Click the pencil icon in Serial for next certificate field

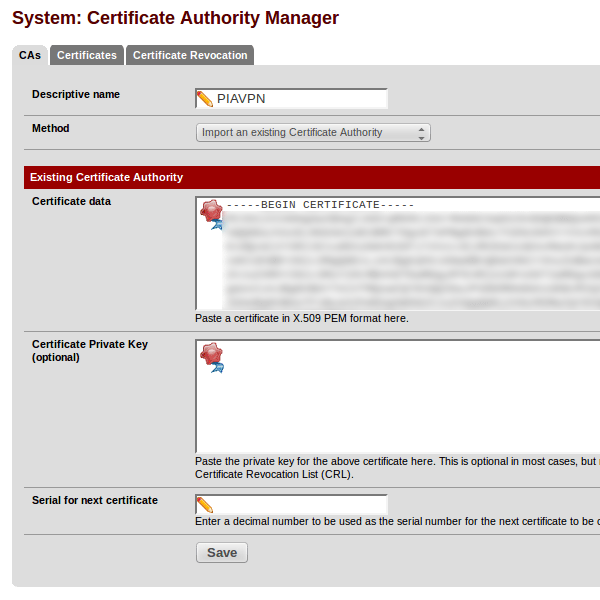(x=204, y=504)
